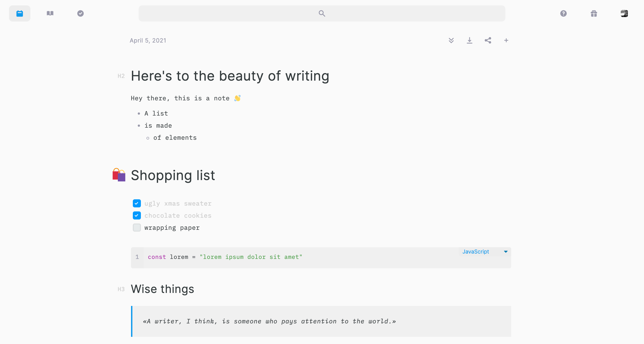
Task: Share the note via share icon
Action: (488, 40)
